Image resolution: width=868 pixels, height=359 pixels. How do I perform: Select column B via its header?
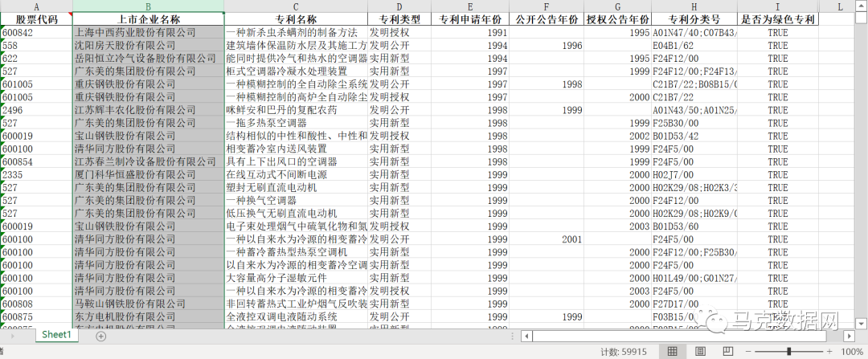point(149,6)
